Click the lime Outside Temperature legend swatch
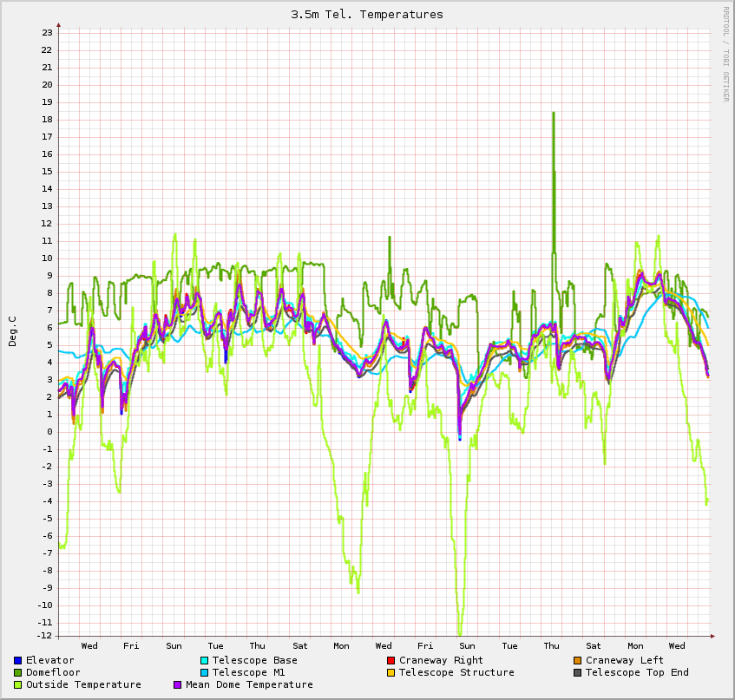The width and height of the screenshot is (735, 700). [x=17, y=684]
